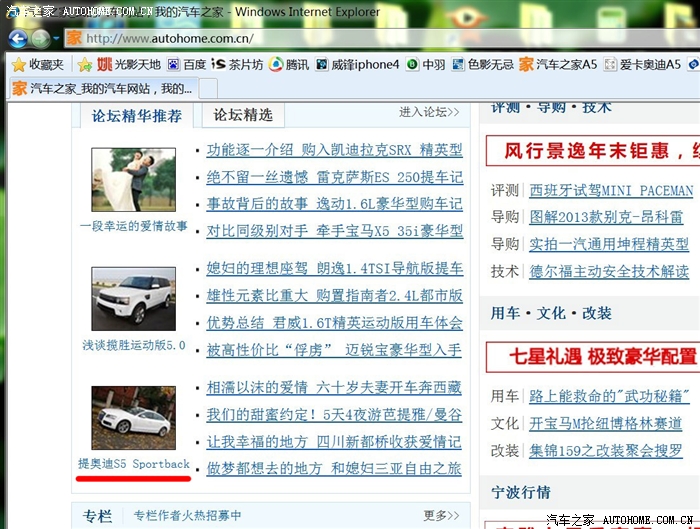Focus the address bar showing autohome.com.cn
The height and width of the screenshot is (529, 700).
pyautogui.click(x=382, y=38)
